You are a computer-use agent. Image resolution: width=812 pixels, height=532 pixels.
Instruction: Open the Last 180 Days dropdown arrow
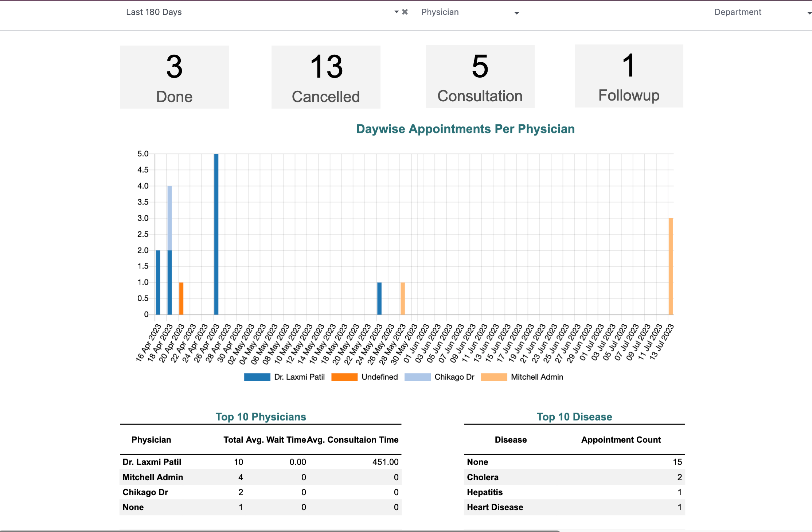[397, 12]
